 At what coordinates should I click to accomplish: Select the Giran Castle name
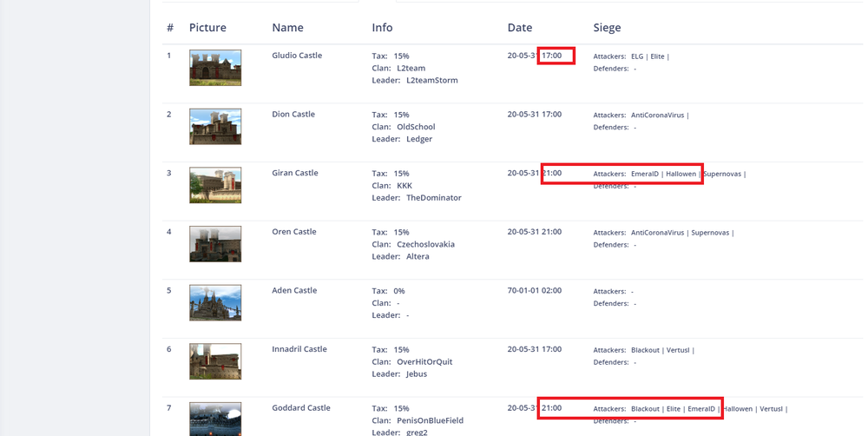[x=295, y=173]
